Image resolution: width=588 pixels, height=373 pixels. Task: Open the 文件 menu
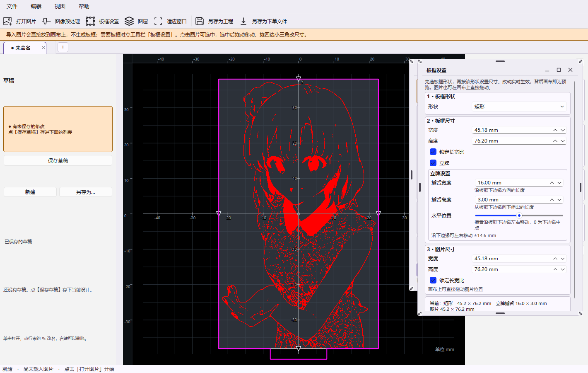(12, 6)
